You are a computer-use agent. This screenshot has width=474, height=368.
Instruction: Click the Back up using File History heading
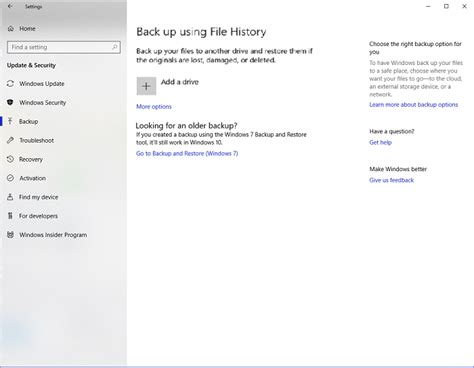pyautogui.click(x=201, y=32)
